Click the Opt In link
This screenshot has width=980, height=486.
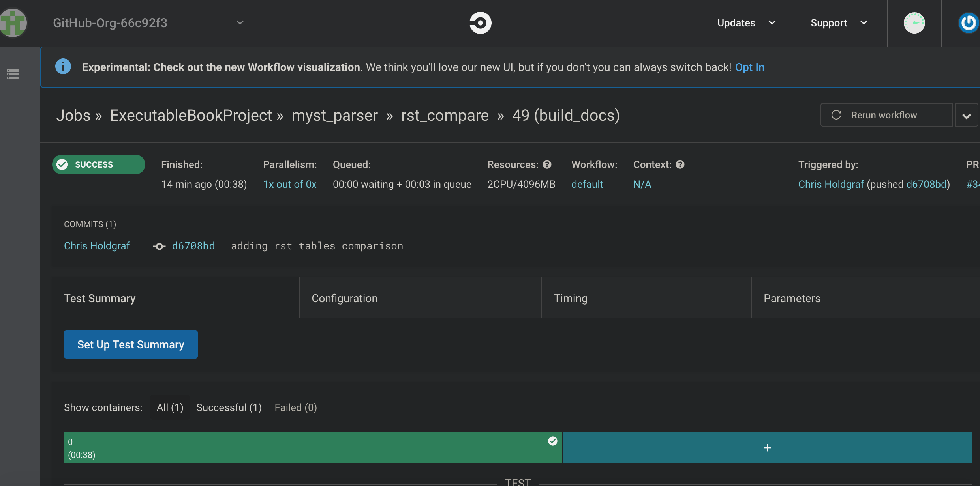749,67
